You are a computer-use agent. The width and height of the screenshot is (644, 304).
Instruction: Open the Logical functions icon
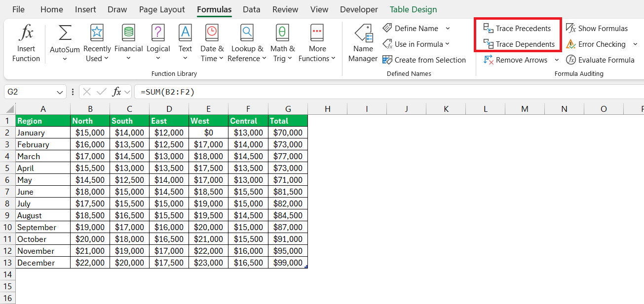coord(158,33)
